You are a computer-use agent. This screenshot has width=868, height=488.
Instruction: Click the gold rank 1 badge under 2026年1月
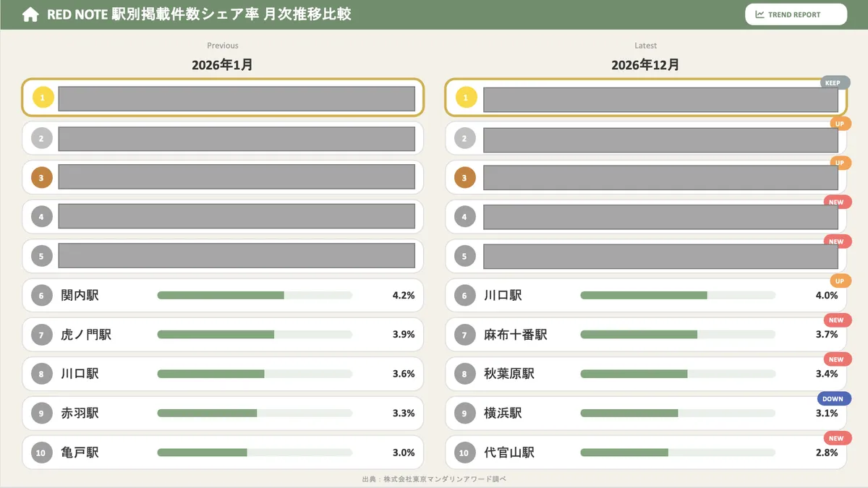click(x=42, y=98)
